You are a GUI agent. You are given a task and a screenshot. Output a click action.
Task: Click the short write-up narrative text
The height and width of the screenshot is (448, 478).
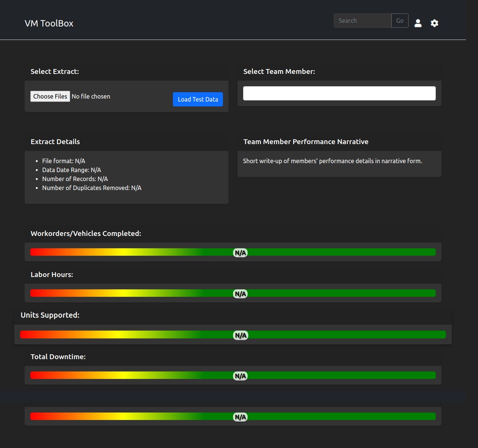332,161
